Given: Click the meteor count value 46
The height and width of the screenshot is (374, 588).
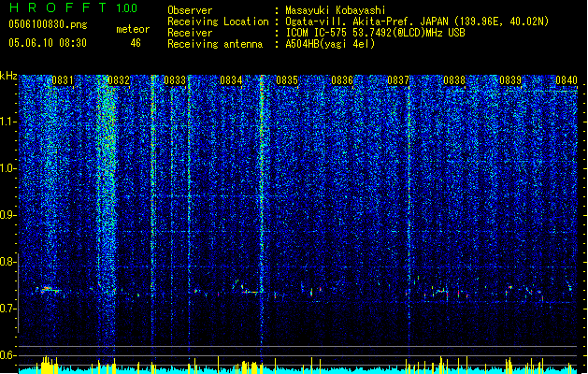Looking at the screenshot, I should (x=136, y=43).
